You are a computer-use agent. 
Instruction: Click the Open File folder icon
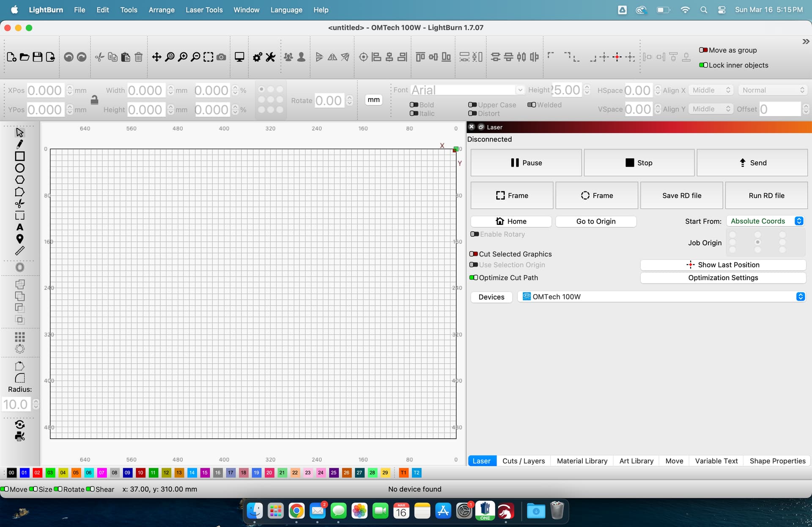(25, 57)
